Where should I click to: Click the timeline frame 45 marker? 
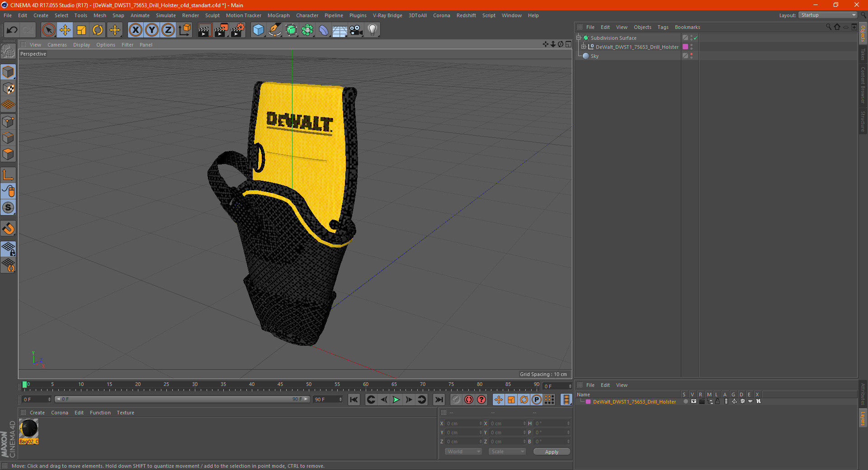pyautogui.click(x=280, y=385)
